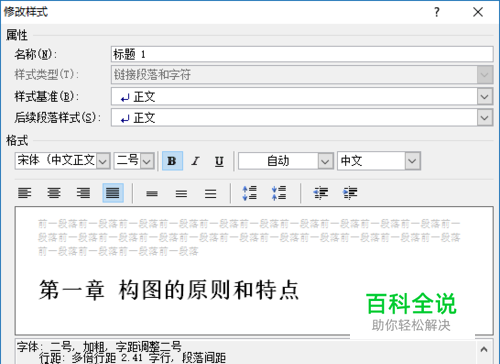Select the justified alignment icon

click(113, 193)
